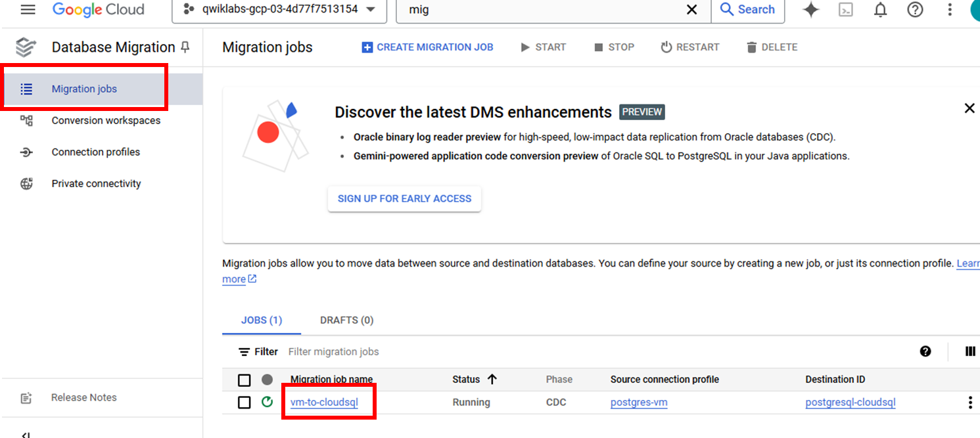Click Sign Up For Early Access
980x438 pixels.
click(x=404, y=198)
